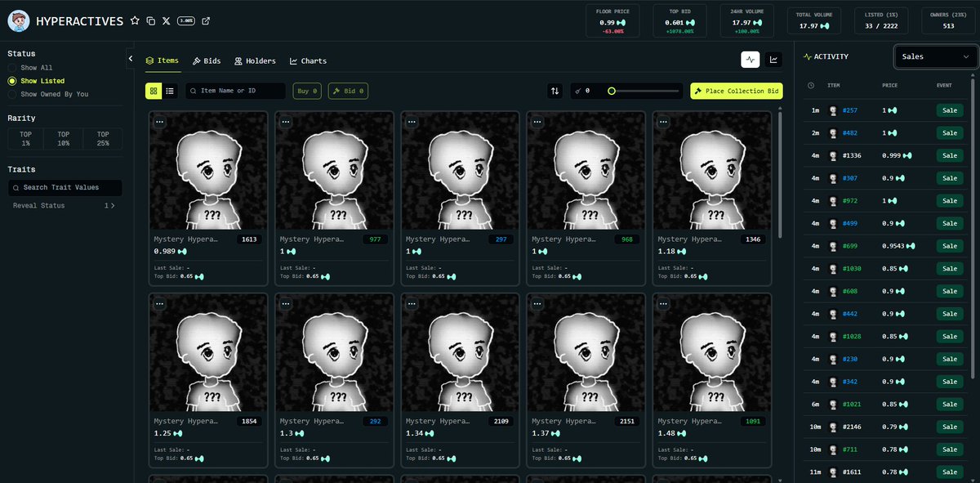Click the royalty percentage badge
Image resolution: width=980 pixels, height=483 pixels.
(x=186, y=20)
